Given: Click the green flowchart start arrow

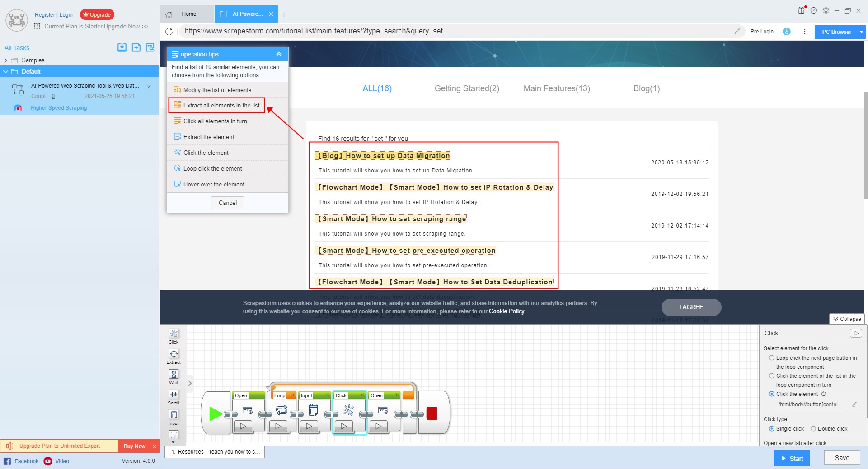Looking at the screenshot, I should click(x=215, y=413).
